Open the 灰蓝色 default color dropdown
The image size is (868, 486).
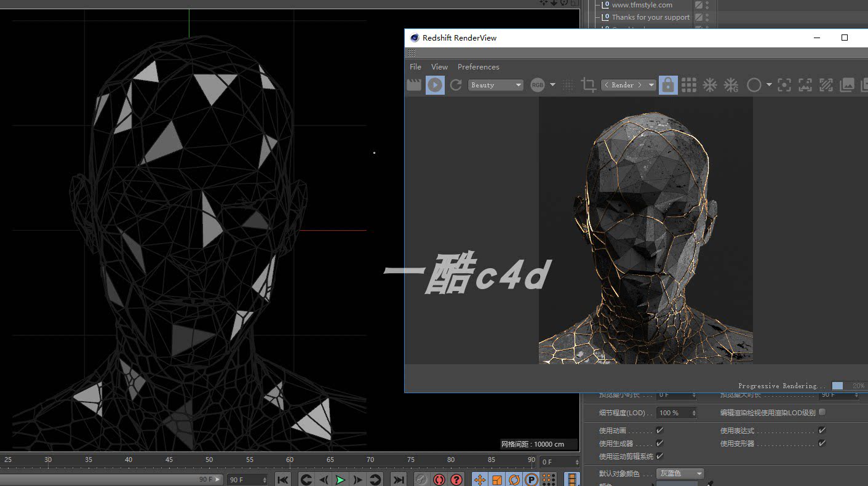pyautogui.click(x=680, y=473)
